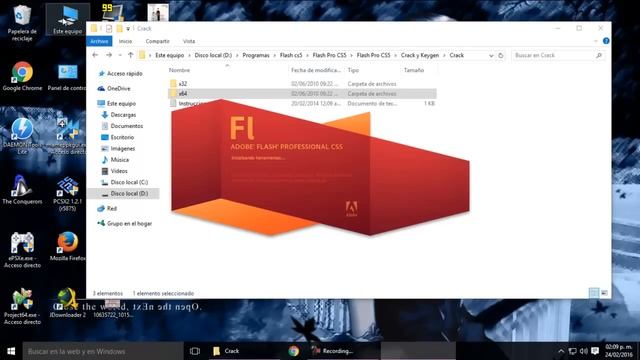
Task: Launch PCSX2 1.2.1 desktop icon
Action: click(x=67, y=193)
